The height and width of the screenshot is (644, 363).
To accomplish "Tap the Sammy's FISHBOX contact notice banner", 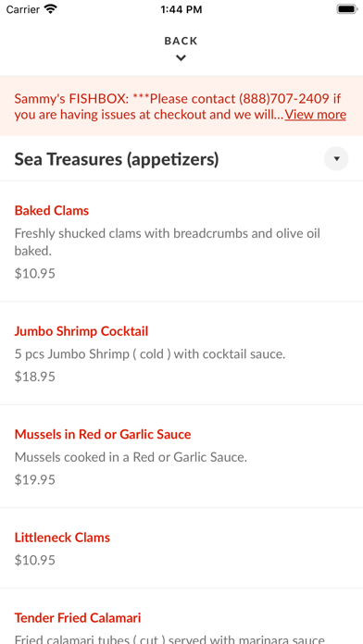I will pos(181,106).
